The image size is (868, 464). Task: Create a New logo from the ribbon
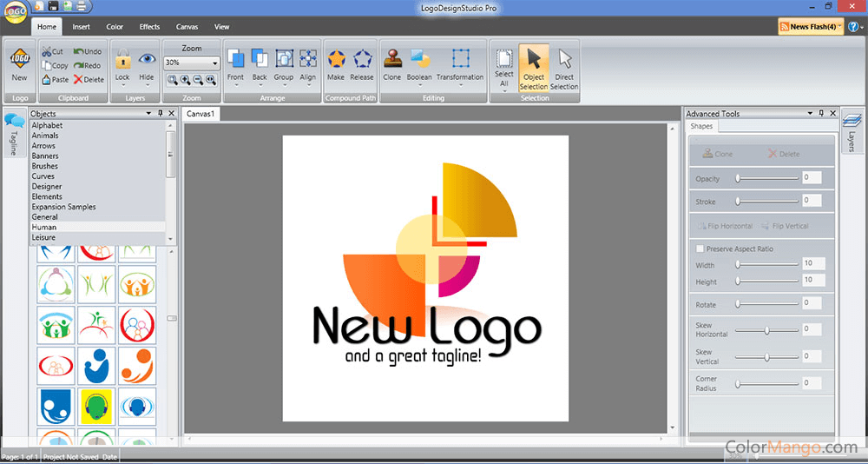point(19,65)
